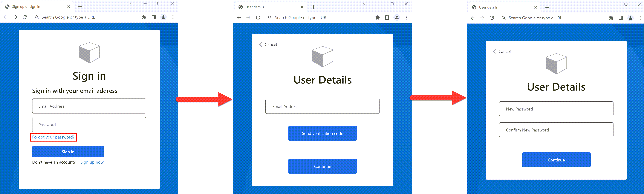This screenshot has height=194, width=644.
Task: Close the 'Sign up or sign in' tab
Action: (69, 7)
